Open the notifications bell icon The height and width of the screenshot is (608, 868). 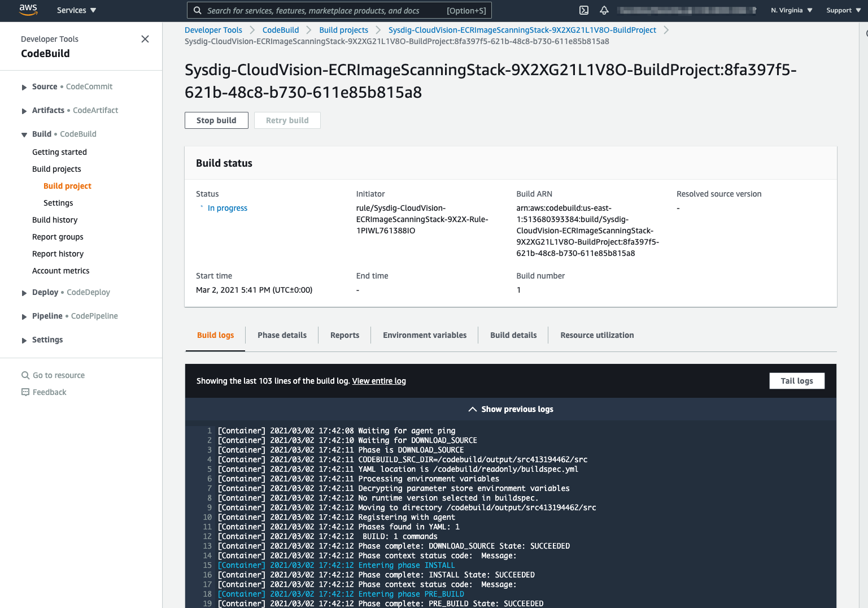click(x=604, y=10)
